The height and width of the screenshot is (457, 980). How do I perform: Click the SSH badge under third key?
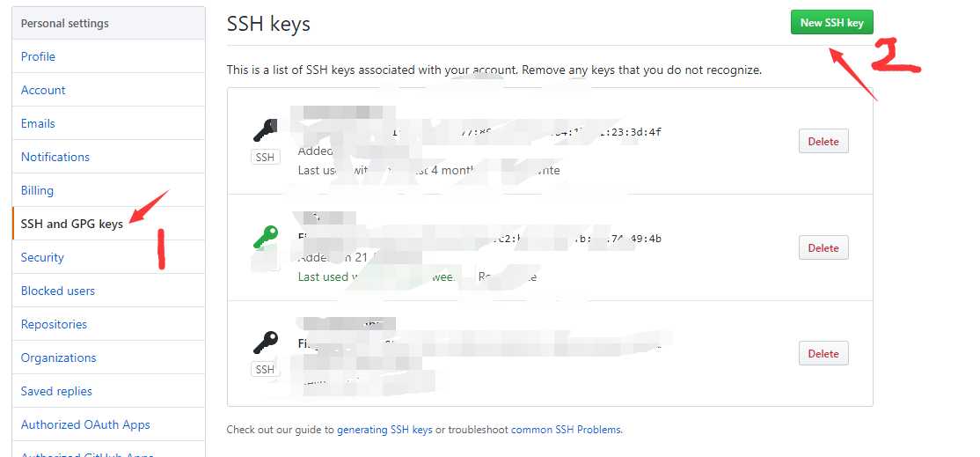tap(265, 370)
